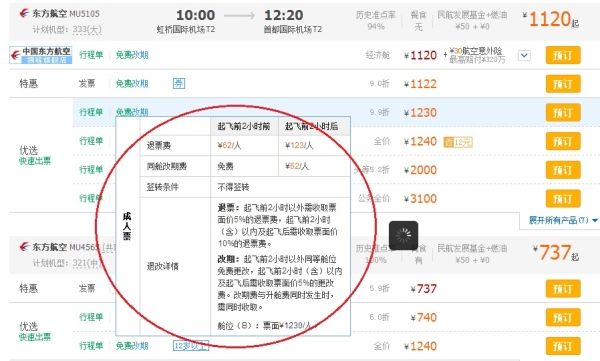Click the 返12元 rebate tag
The height and width of the screenshot is (361, 600).
(x=458, y=142)
